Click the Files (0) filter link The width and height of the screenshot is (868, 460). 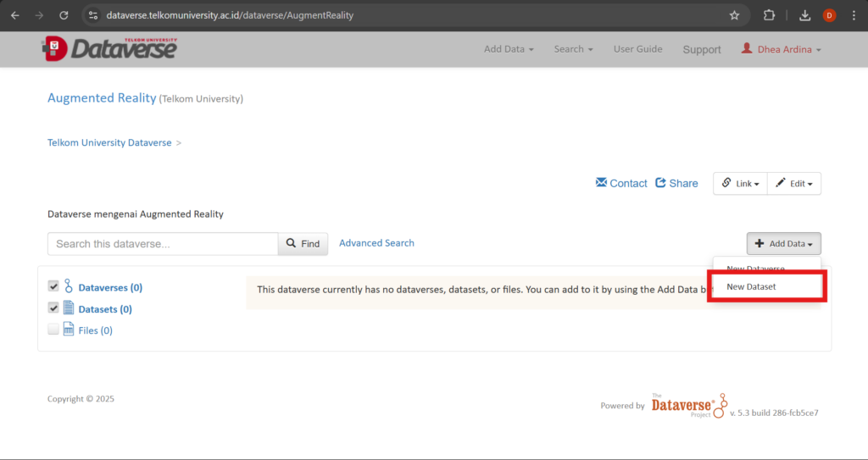click(x=95, y=330)
